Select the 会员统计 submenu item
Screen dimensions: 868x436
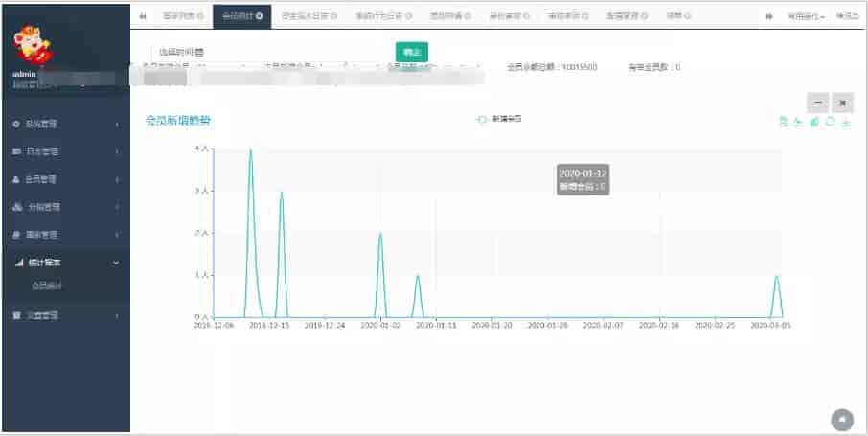click(48, 286)
